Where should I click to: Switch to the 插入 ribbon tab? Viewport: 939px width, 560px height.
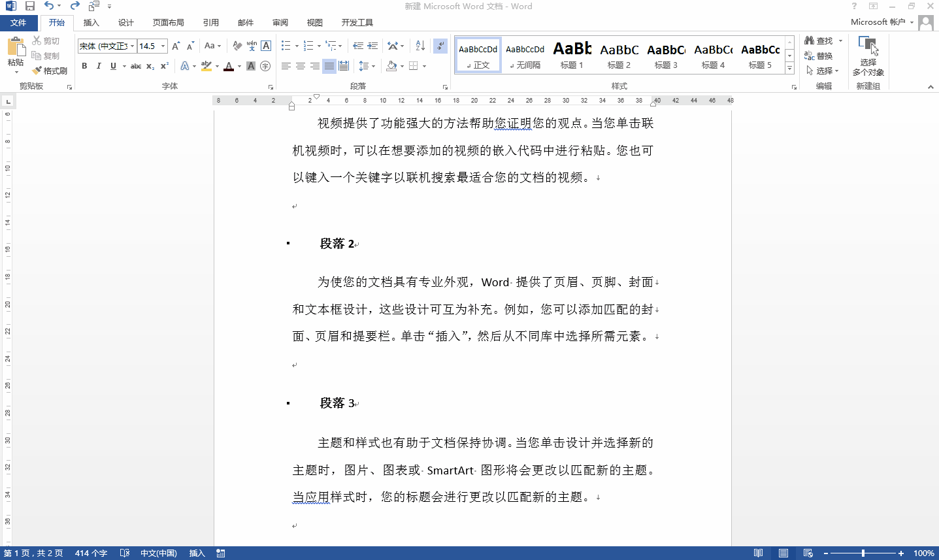tap(91, 22)
